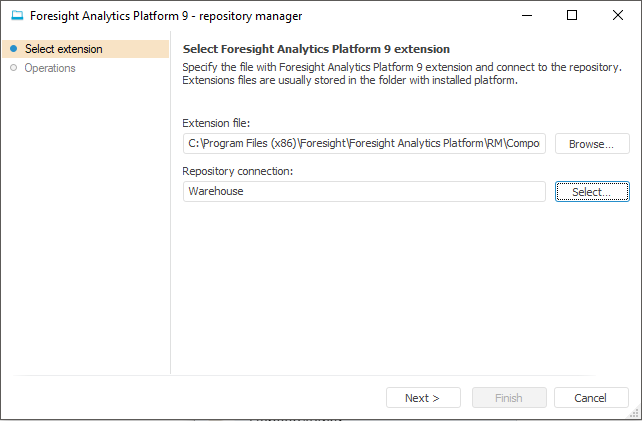
Task: Click the Repository connection field showing Warehouse
Action: coord(364,191)
